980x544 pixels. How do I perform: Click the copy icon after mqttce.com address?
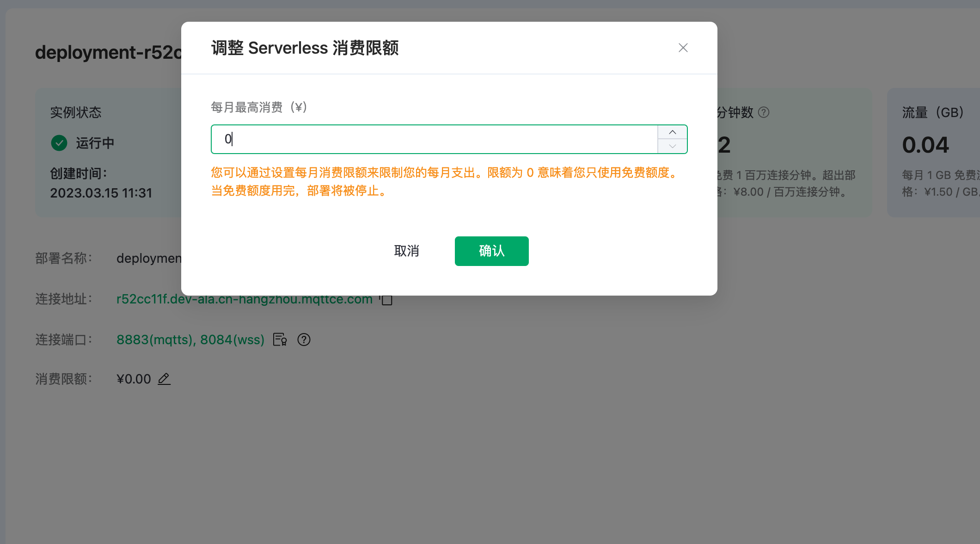(x=386, y=299)
